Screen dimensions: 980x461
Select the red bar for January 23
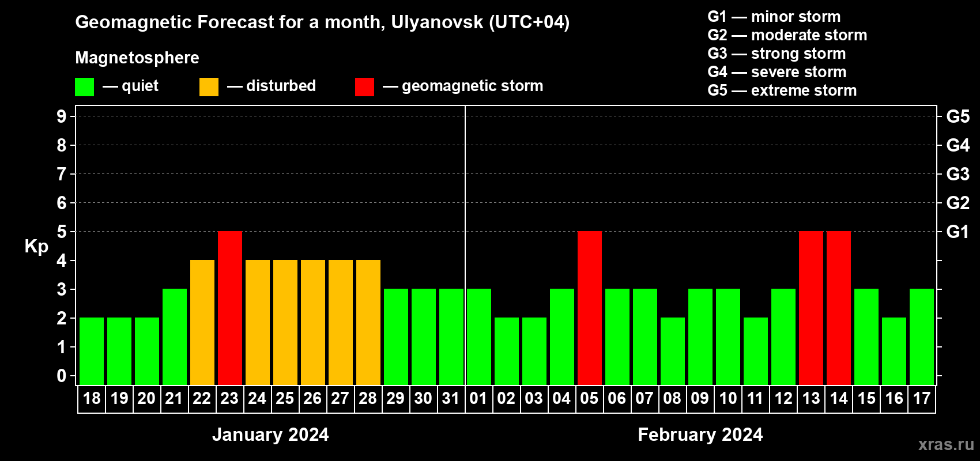click(x=230, y=308)
